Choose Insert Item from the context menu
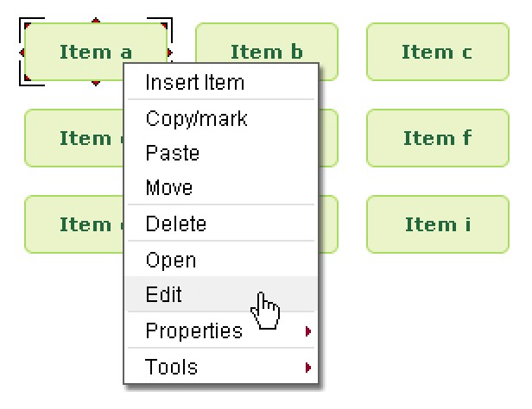Image resolution: width=532 pixels, height=409 pixels. (x=194, y=83)
